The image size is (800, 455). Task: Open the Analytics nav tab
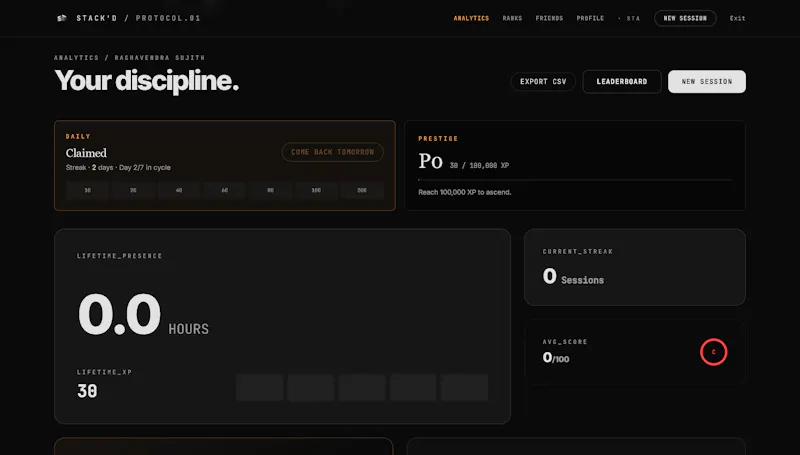[x=471, y=18]
